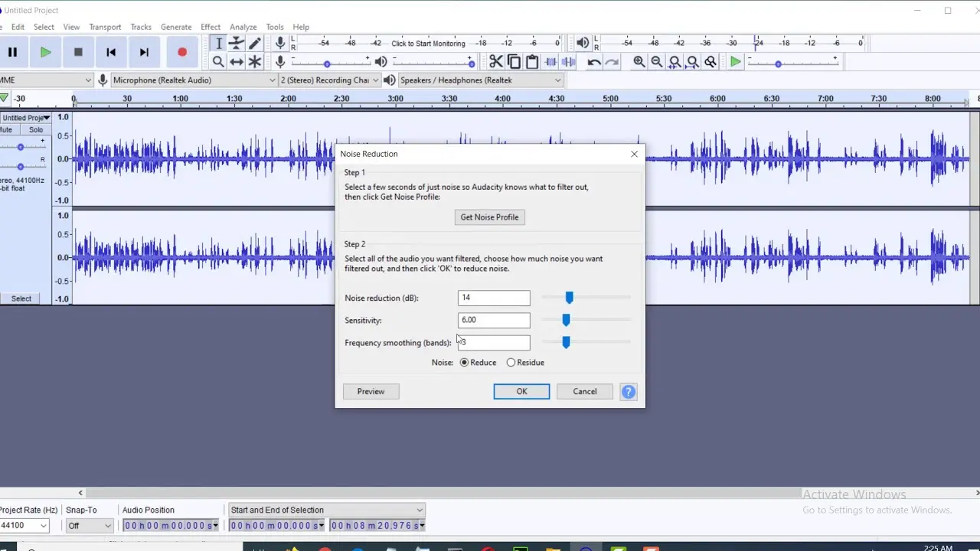This screenshot has height=551, width=980.
Task: Select the Zoom magnifier tool
Action: point(218,62)
